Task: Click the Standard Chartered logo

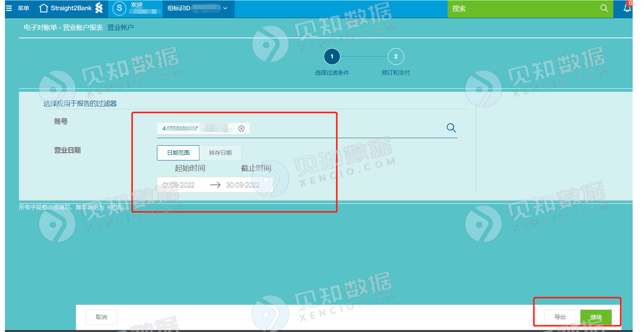Action: click(99, 8)
